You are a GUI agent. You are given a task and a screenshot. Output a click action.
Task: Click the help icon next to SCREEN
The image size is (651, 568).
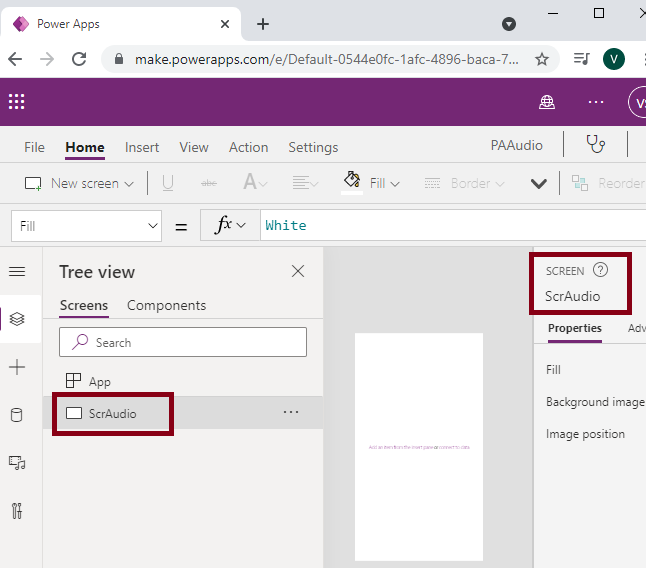[600, 270]
